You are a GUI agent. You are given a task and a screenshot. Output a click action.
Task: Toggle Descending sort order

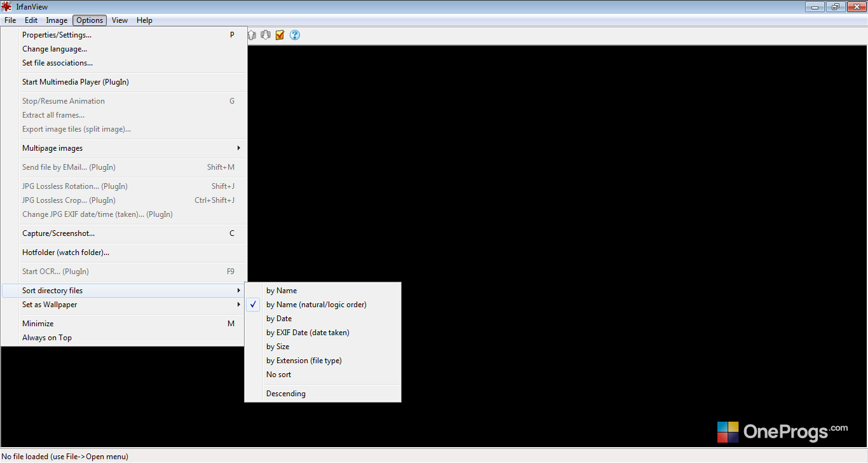(323, 394)
